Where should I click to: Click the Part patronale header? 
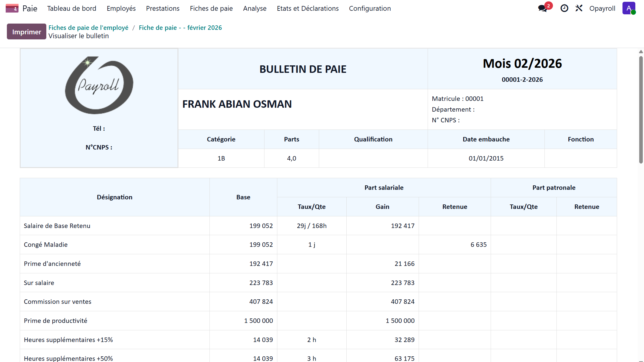(554, 187)
